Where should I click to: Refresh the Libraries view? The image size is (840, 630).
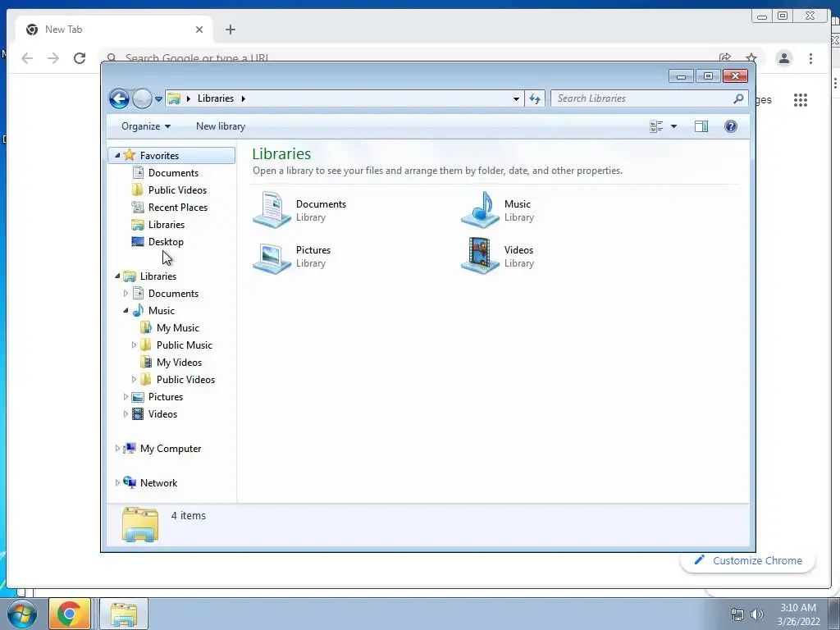(535, 98)
